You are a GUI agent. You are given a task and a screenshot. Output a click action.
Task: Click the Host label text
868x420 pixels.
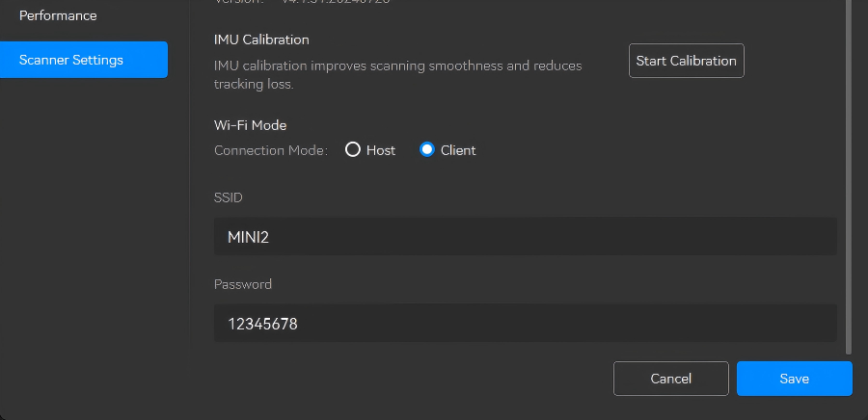tap(381, 150)
